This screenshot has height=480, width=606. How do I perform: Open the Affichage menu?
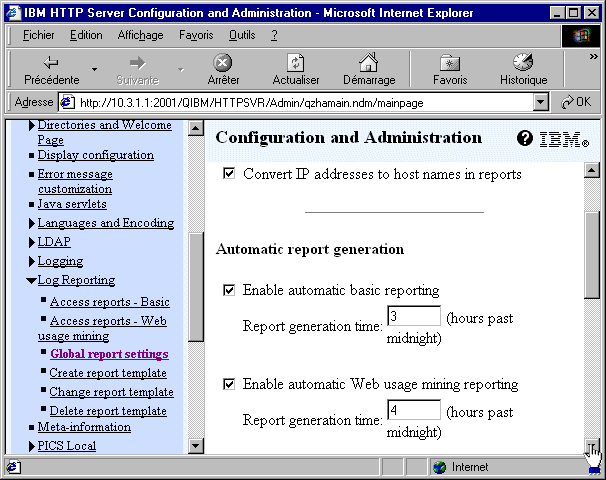pyautogui.click(x=140, y=35)
